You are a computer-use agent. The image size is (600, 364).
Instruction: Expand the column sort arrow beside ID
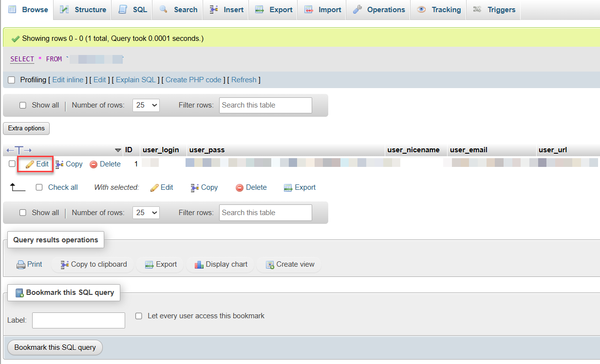pyautogui.click(x=118, y=150)
